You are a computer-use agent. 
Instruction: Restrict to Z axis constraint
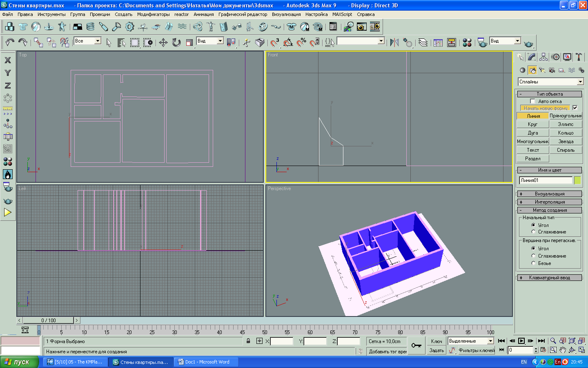[8, 85]
